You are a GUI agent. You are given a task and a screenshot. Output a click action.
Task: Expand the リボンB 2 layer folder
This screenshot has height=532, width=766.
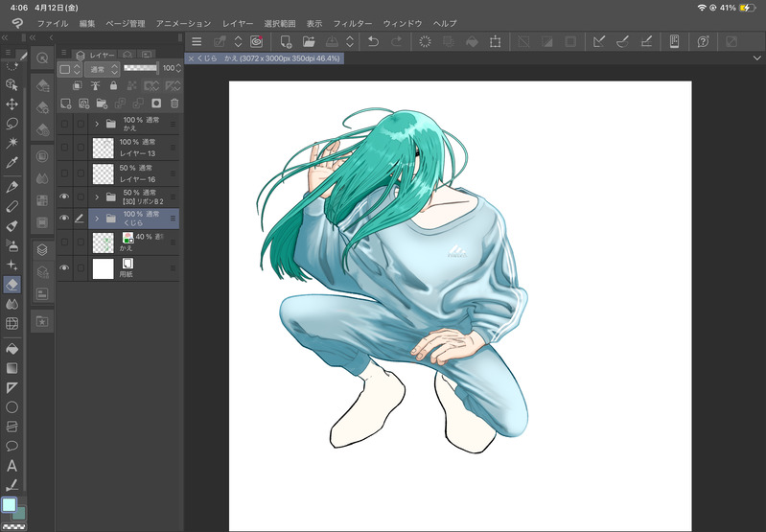tap(97, 197)
